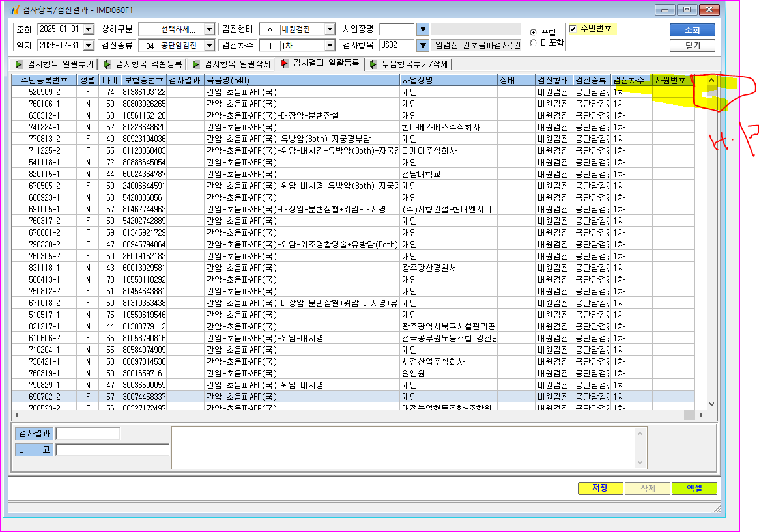Click red arrow icon on 검사결과 일괄등록 tab
Viewport: 759px width, 532px height.
[x=285, y=63]
